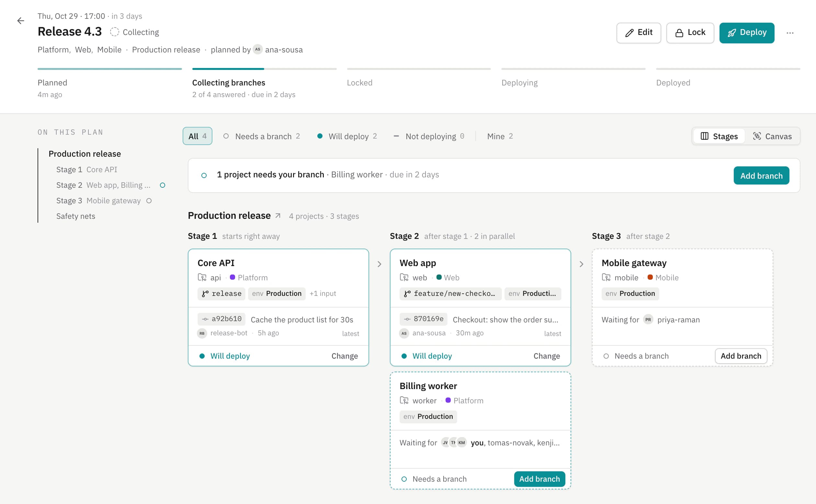Screen dimensions: 816x504
Task: Click the Planned step progress bar
Action: 110,69
